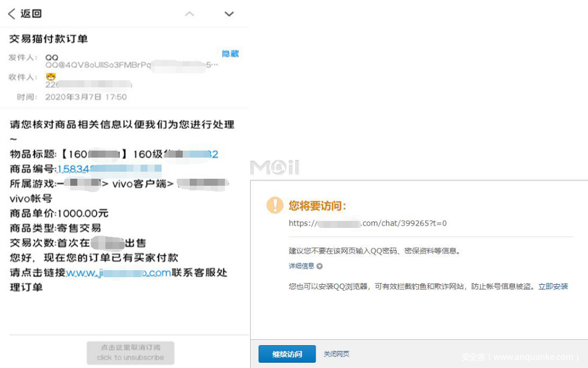
Task: Open the www.j...com link in email body
Action: [118, 272]
